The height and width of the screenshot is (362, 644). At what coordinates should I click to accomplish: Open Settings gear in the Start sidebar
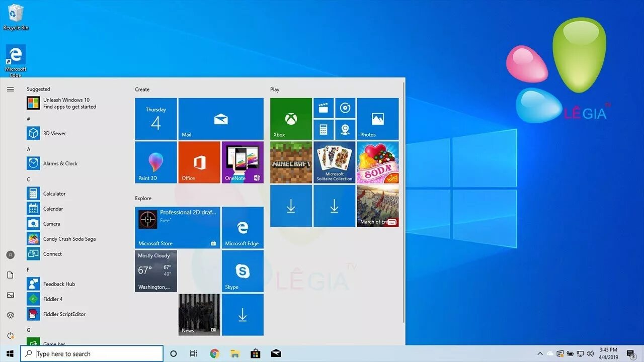point(10,315)
